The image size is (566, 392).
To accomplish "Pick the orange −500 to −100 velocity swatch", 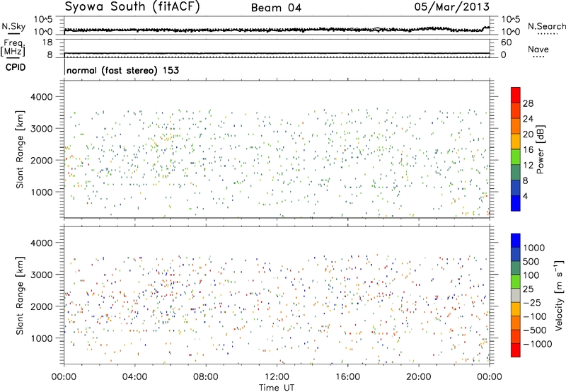I will point(516,323).
